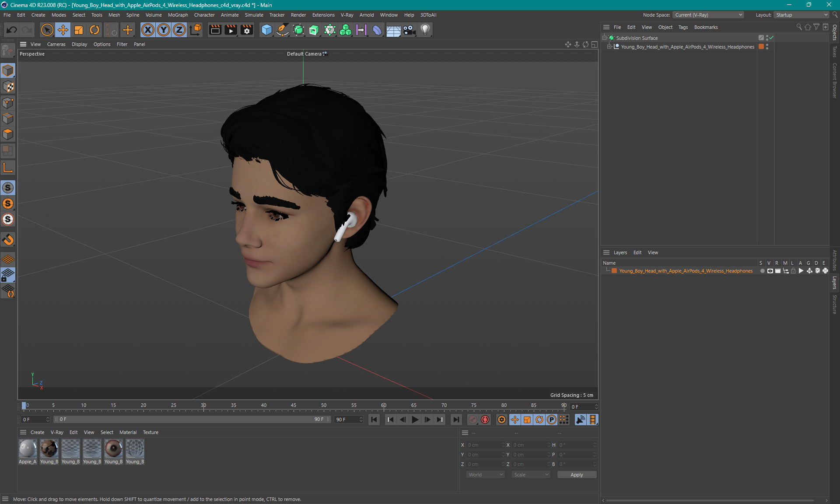The height and width of the screenshot is (504, 840).
Task: Open the Layers panel hamburger menu
Action: pyautogui.click(x=606, y=252)
